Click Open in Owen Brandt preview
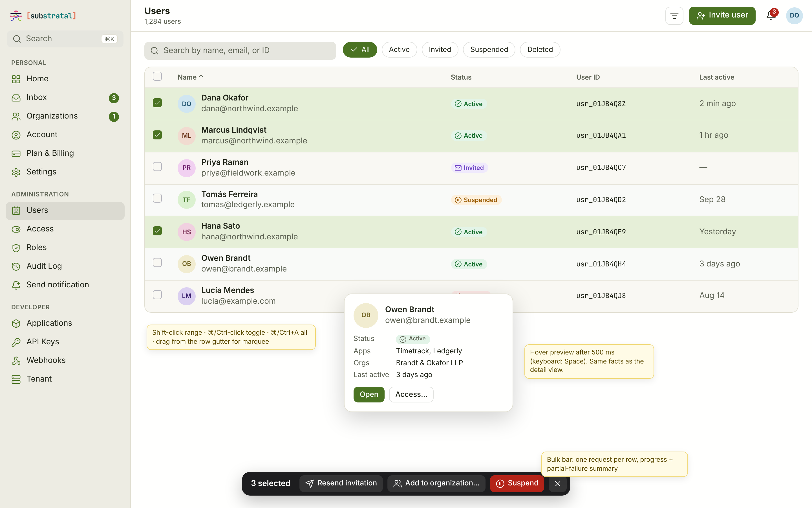 pyautogui.click(x=369, y=395)
